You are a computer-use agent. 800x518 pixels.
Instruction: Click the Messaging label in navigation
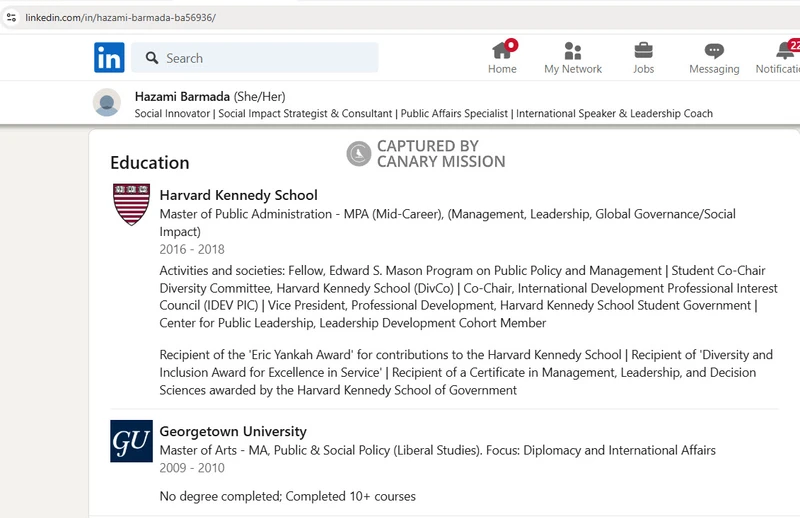tap(714, 69)
